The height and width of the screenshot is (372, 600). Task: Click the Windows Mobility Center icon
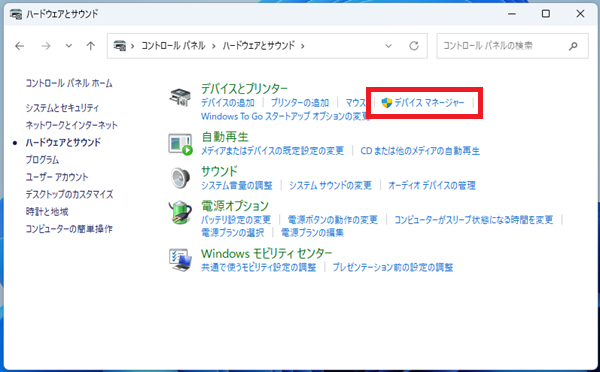click(x=180, y=260)
